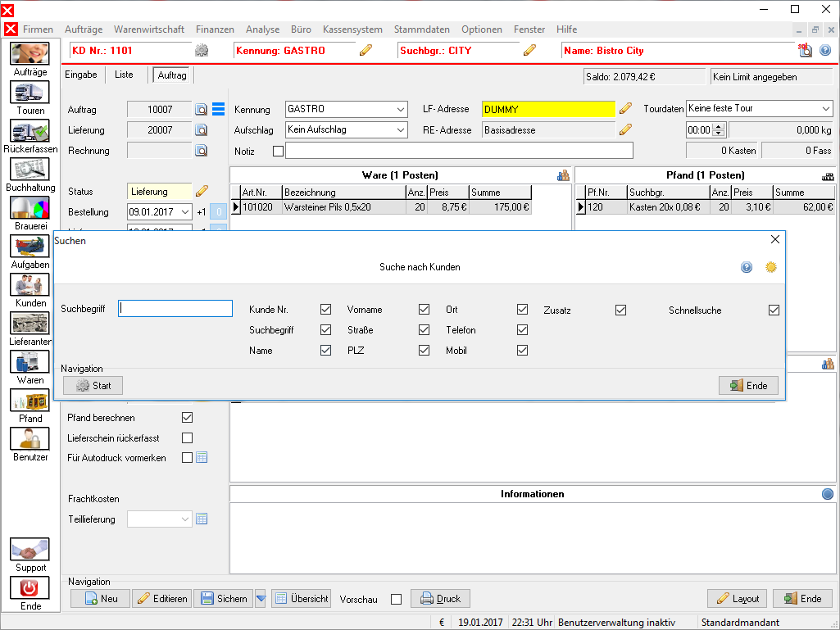Expand Kennung GASTRO dropdown

point(400,109)
